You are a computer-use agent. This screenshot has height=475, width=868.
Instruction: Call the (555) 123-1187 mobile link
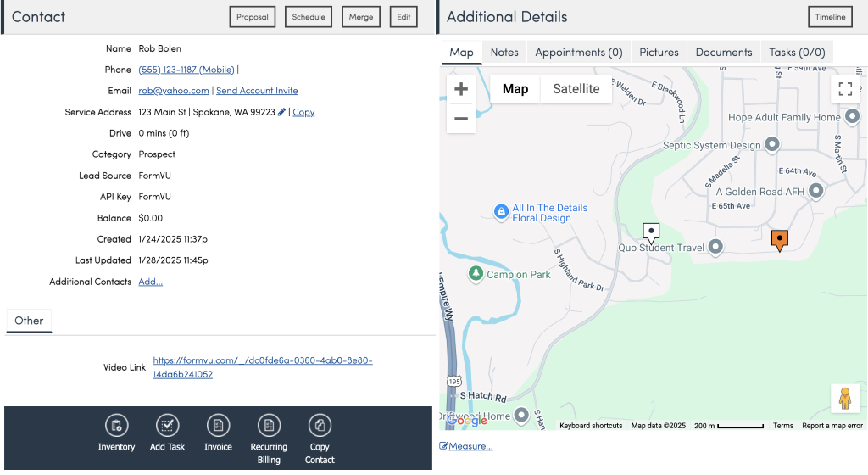(x=186, y=70)
